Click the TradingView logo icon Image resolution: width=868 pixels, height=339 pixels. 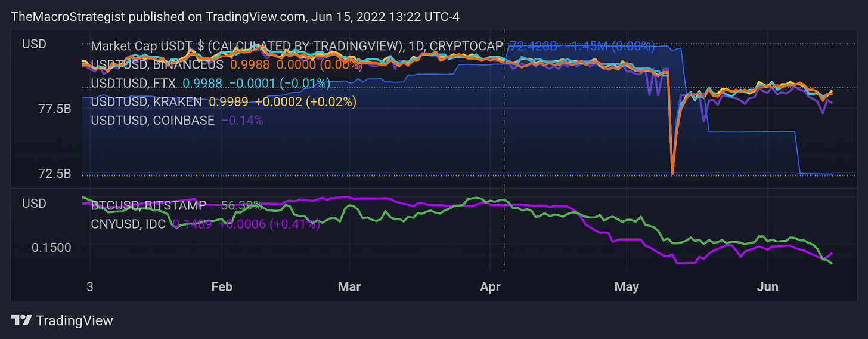pos(21,320)
